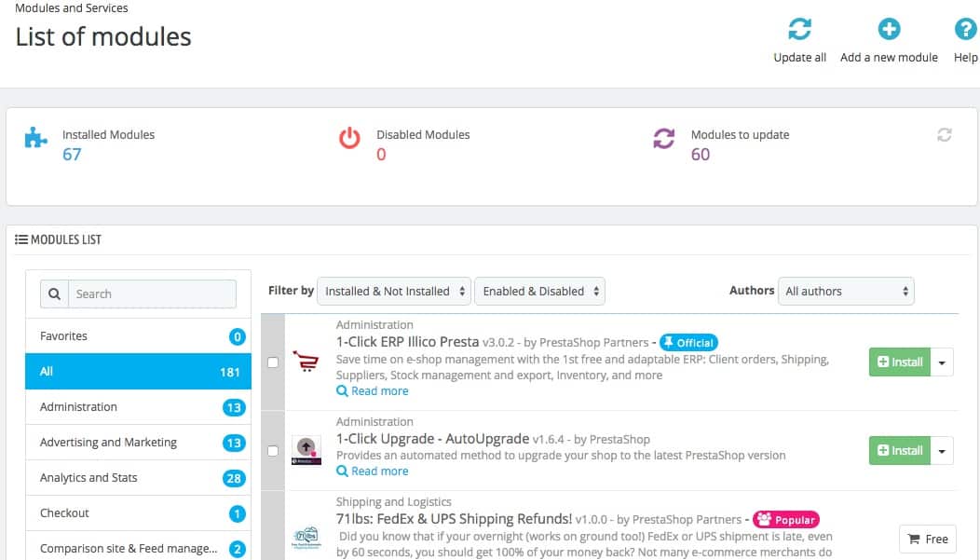Screen dimensions: 980x560
Task: Install the 1-Click ERP Illico Presta module
Action: [898, 362]
